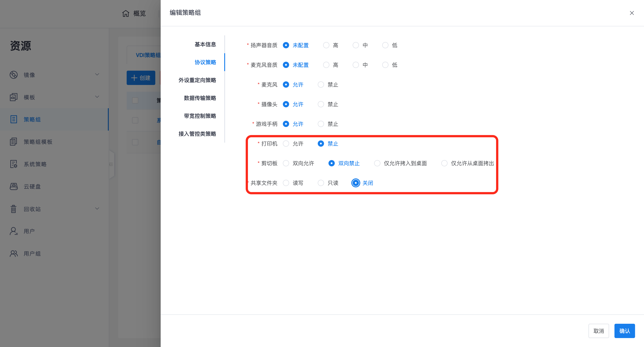
Task: Click the 创建 button
Action: tap(141, 78)
